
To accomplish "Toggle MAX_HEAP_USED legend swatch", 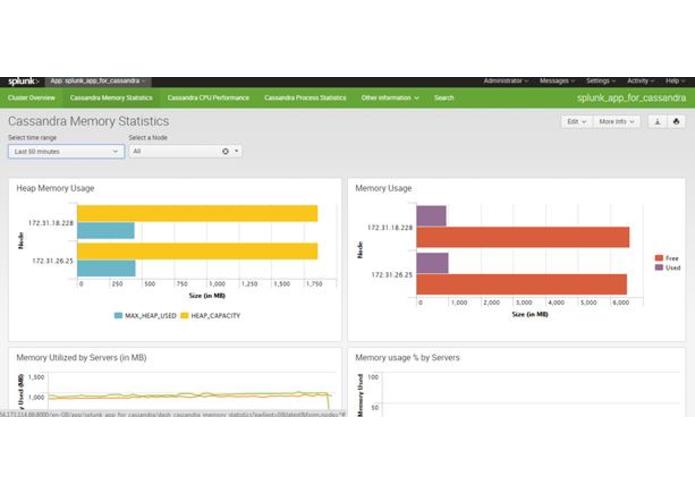I will click(x=118, y=315).
